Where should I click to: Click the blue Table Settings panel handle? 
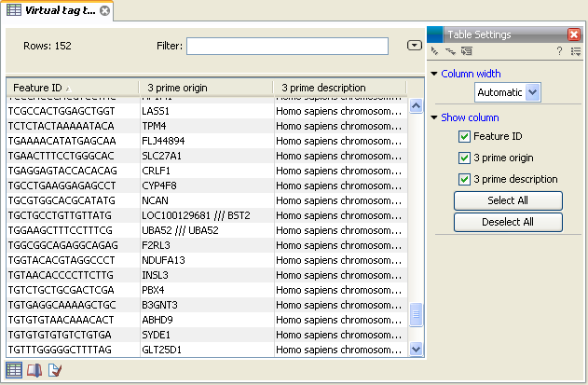point(435,34)
